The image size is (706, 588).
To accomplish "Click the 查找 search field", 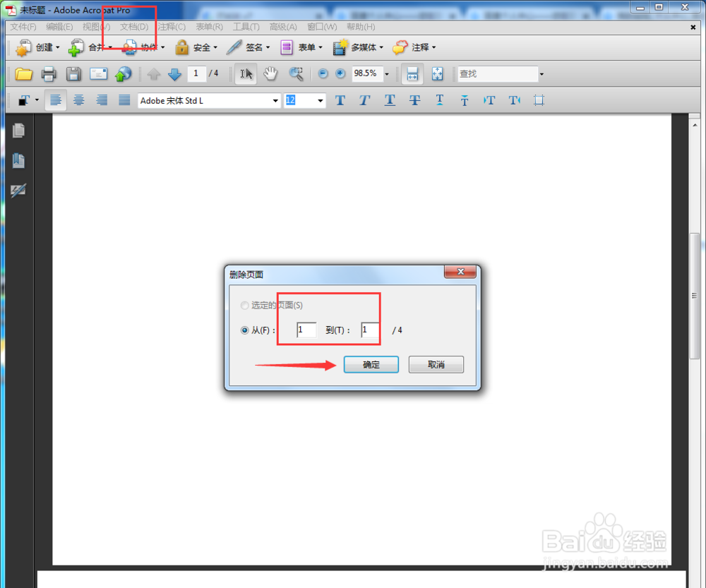I will tap(498, 74).
